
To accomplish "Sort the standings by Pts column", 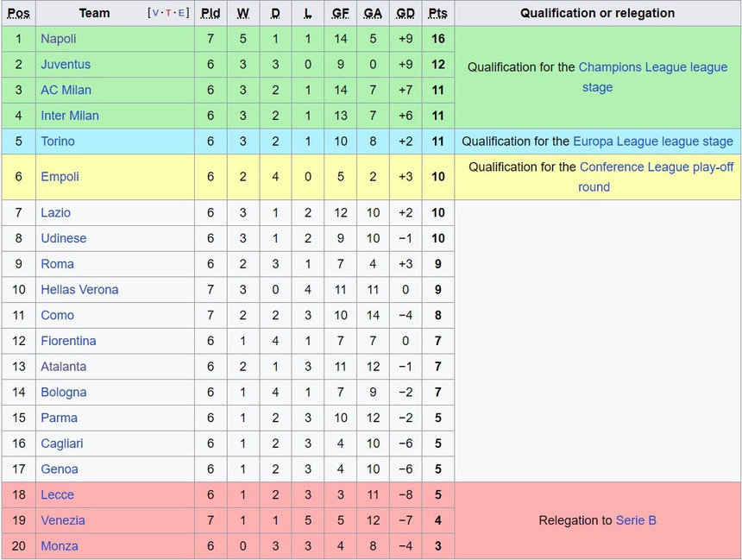I will pos(437,13).
